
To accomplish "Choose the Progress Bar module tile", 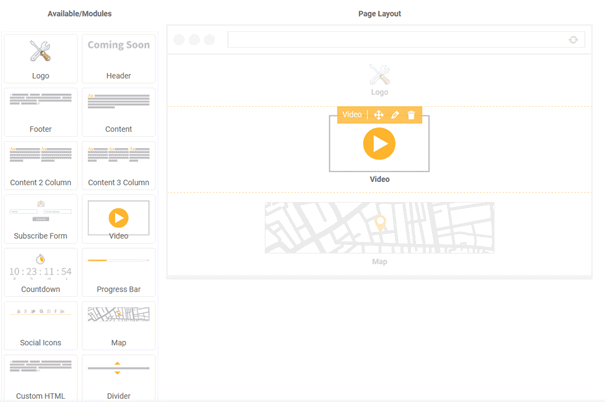I will 118,272.
